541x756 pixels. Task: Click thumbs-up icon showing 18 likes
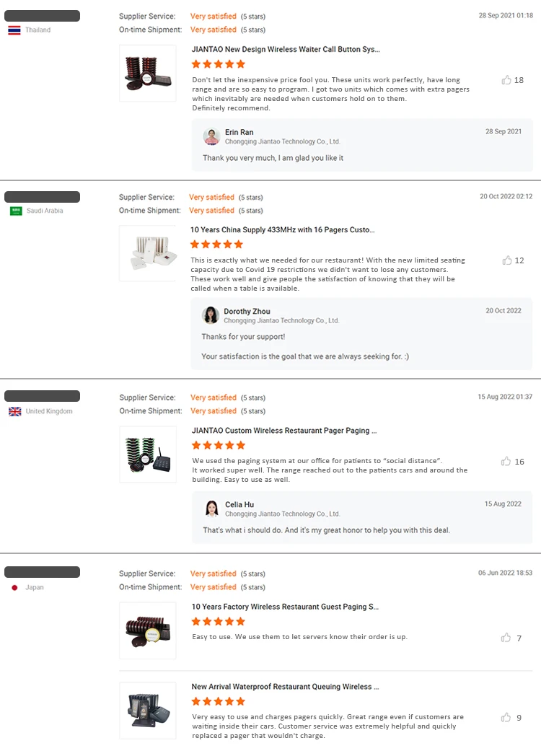pyautogui.click(x=506, y=80)
